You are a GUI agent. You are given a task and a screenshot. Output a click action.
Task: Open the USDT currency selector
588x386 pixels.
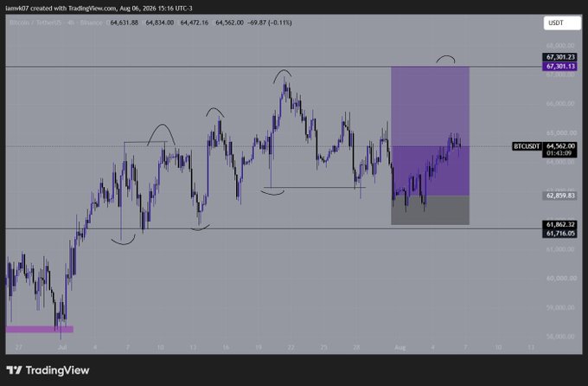click(x=562, y=23)
